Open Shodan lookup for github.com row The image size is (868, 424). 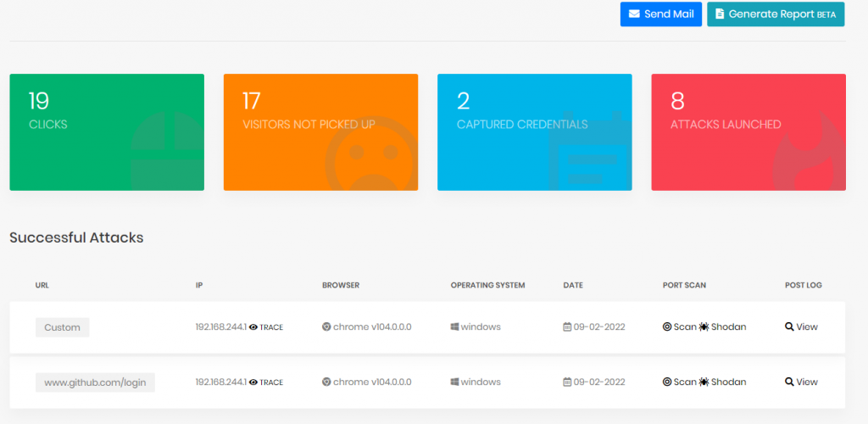[x=722, y=382]
